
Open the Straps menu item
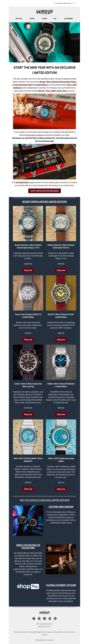click(x=32, y=19)
